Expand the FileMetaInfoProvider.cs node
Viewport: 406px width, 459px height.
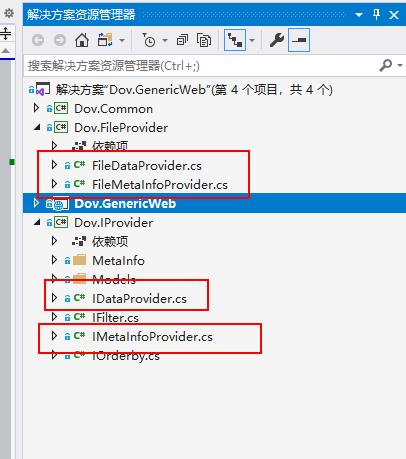point(54,184)
